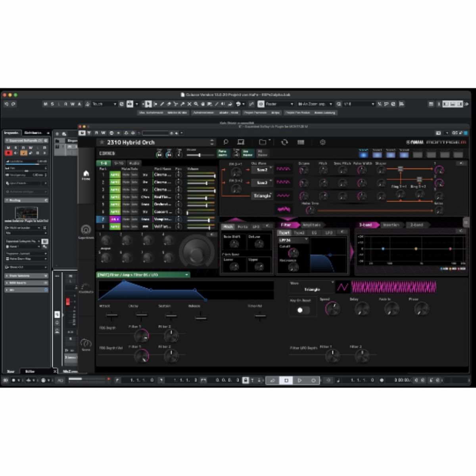
Task: Toggle the Key On Reset switch
Action: point(303,310)
